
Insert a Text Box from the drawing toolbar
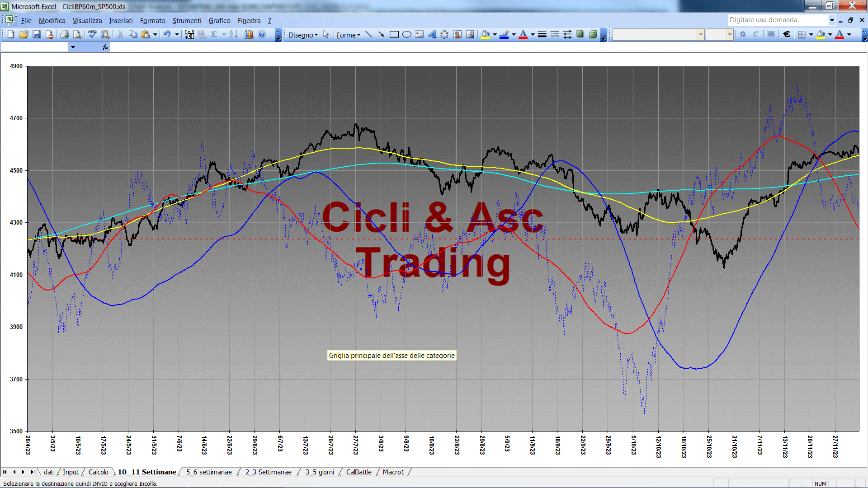(x=420, y=34)
